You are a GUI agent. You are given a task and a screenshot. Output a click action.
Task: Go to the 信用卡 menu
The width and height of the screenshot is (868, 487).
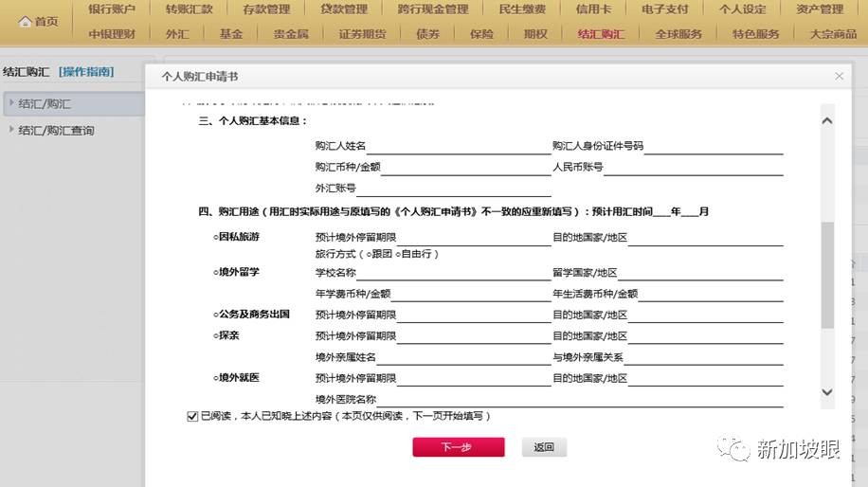[x=595, y=9]
